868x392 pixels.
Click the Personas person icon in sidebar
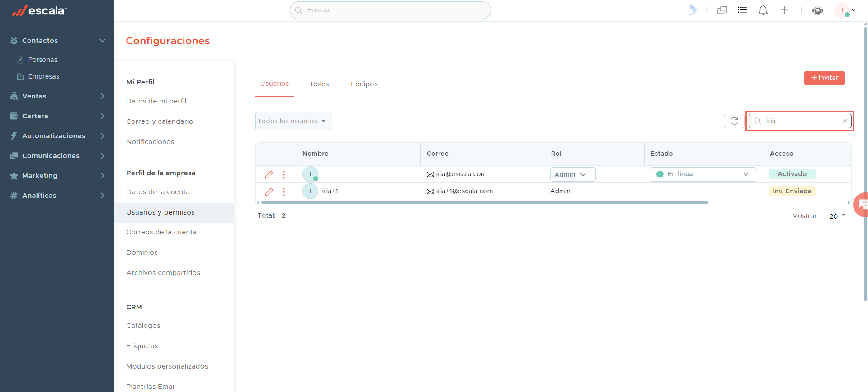20,60
